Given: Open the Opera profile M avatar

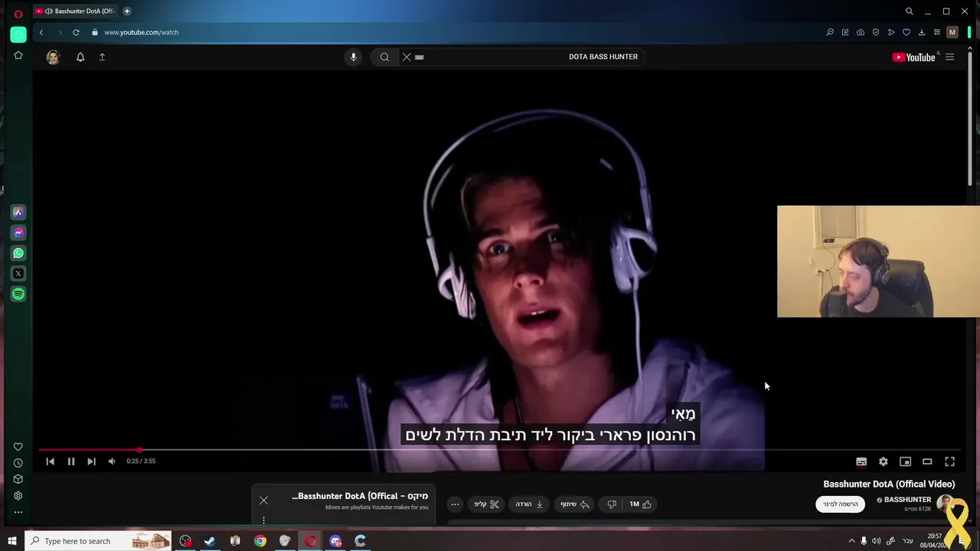Looking at the screenshot, I should pos(952,32).
